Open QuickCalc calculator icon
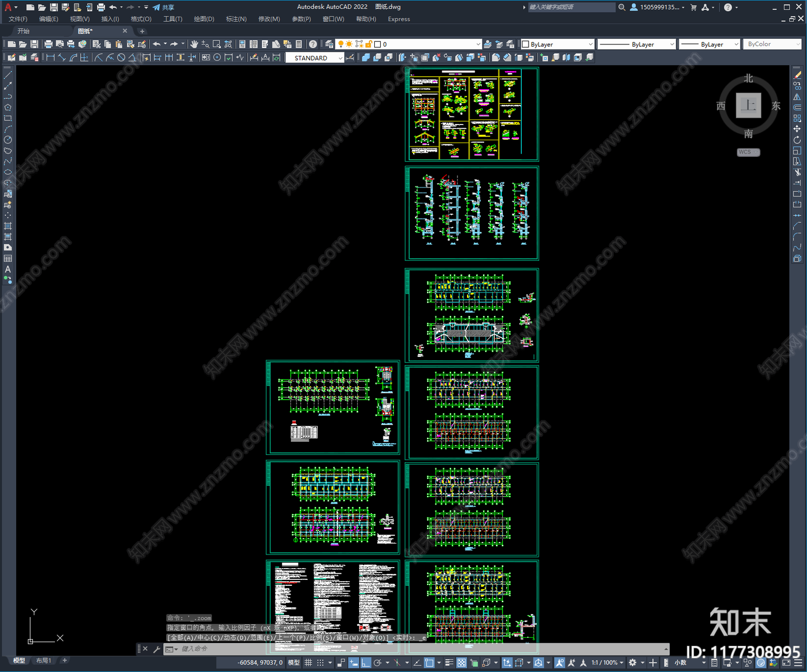Image resolution: width=807 pixels, height=672 pixels. [x=299, y=44]
